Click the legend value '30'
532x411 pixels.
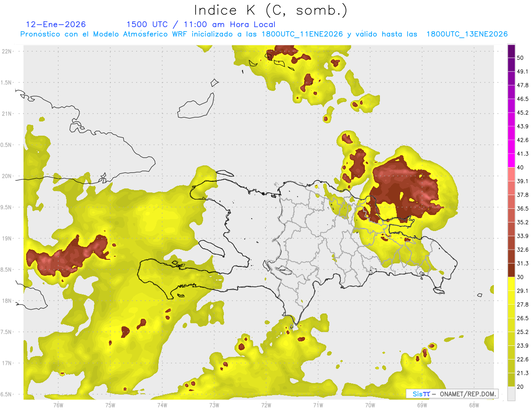(520, 277)
